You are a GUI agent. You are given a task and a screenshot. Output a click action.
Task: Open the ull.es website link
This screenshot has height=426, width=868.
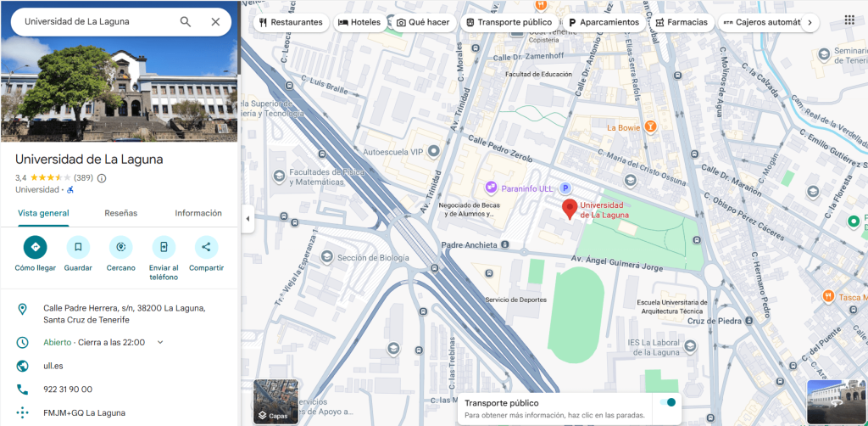click(x=53, y=366)
